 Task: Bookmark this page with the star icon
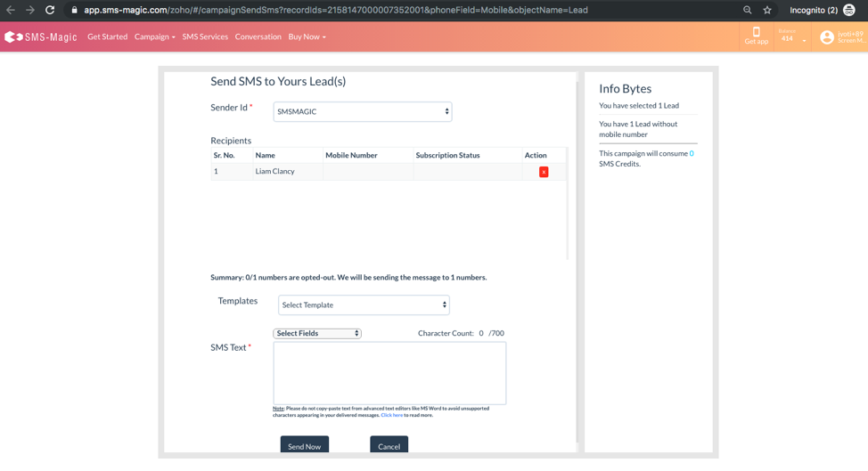(766, 10)
